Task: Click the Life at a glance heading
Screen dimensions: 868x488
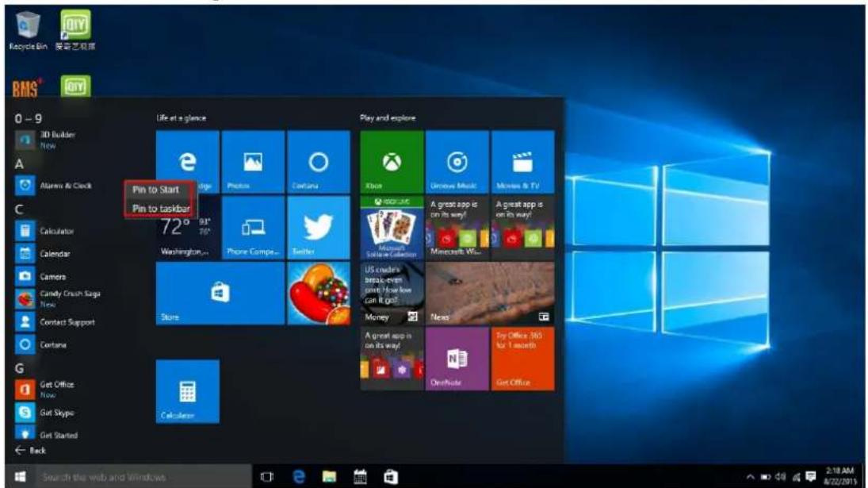Action: click(x=181, y=118)
